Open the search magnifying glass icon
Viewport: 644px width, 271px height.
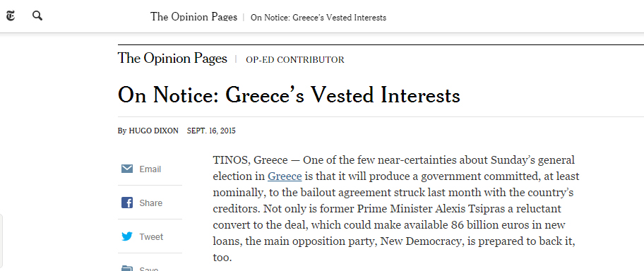pyautogui.click(x=37, y=16)
